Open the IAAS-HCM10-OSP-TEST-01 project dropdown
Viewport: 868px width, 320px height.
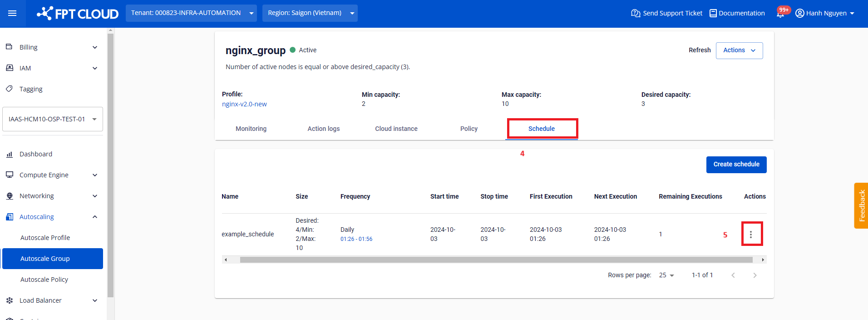coord(53,119)
